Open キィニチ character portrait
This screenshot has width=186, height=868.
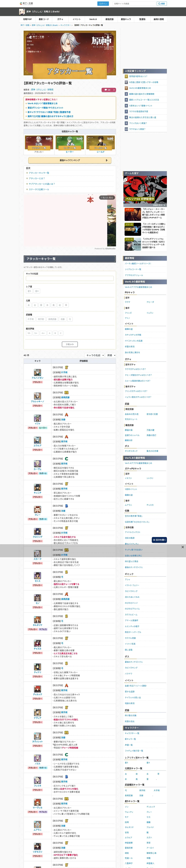point(38,488)
